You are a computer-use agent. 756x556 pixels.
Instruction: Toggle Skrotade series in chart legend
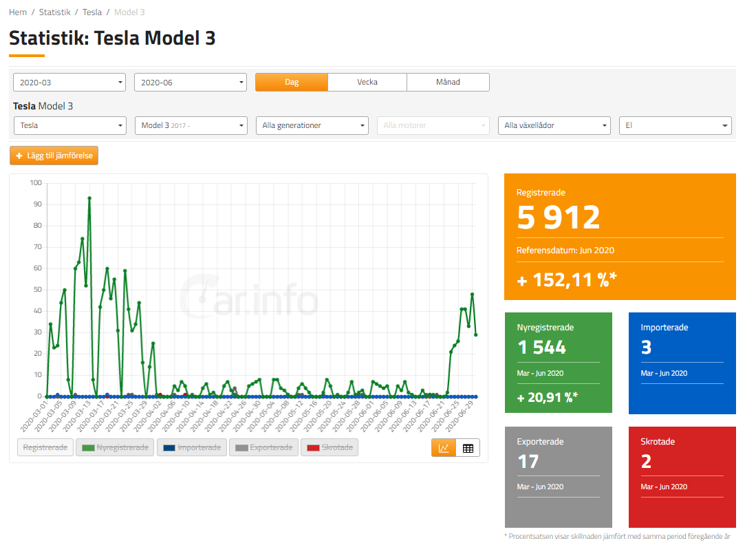coord(330,447)
